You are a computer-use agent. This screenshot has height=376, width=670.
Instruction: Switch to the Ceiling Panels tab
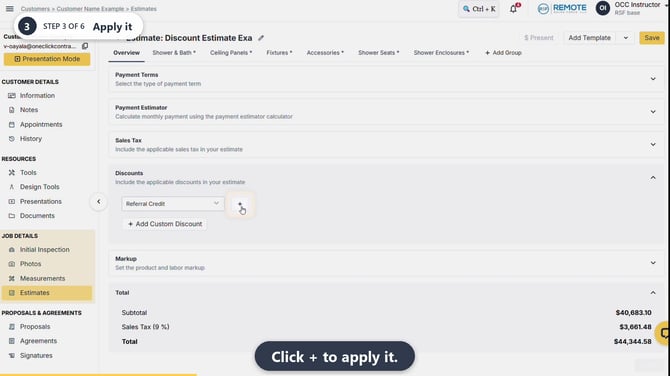pos(231,53)
